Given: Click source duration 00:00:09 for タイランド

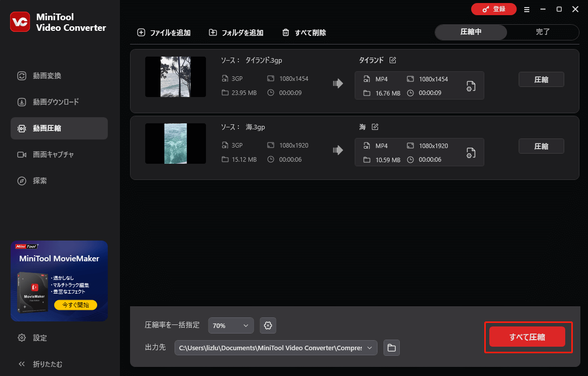Looking at the screenshot, I should (x=290, y=93).
